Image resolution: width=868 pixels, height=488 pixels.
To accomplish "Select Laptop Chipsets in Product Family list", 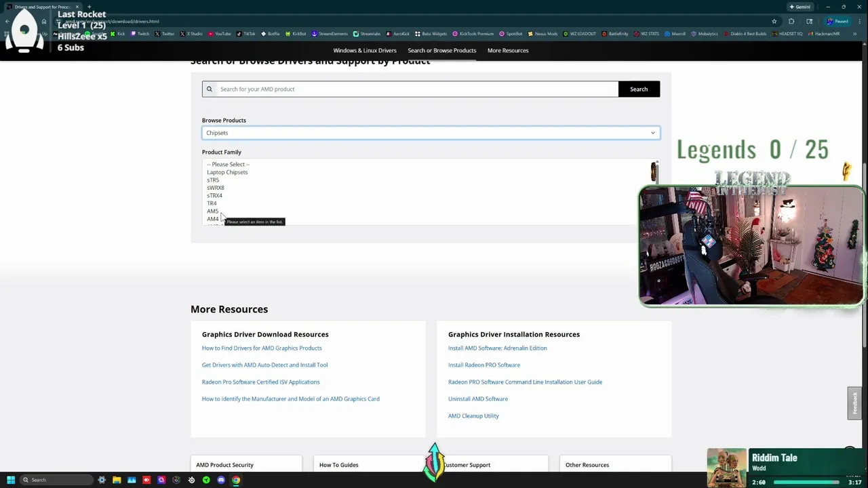I will coord(227,172).
